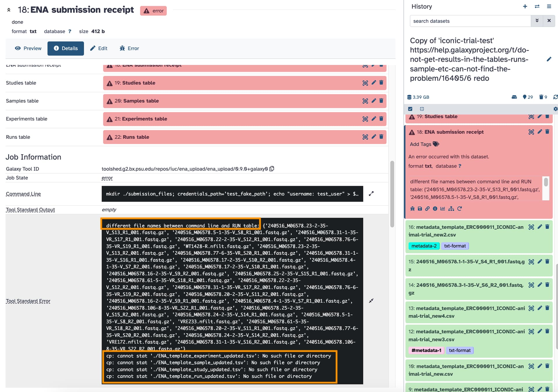
Task: Open visualize chart icon for dataset 18
Action: pyautogui.click(x=443, y=208)
